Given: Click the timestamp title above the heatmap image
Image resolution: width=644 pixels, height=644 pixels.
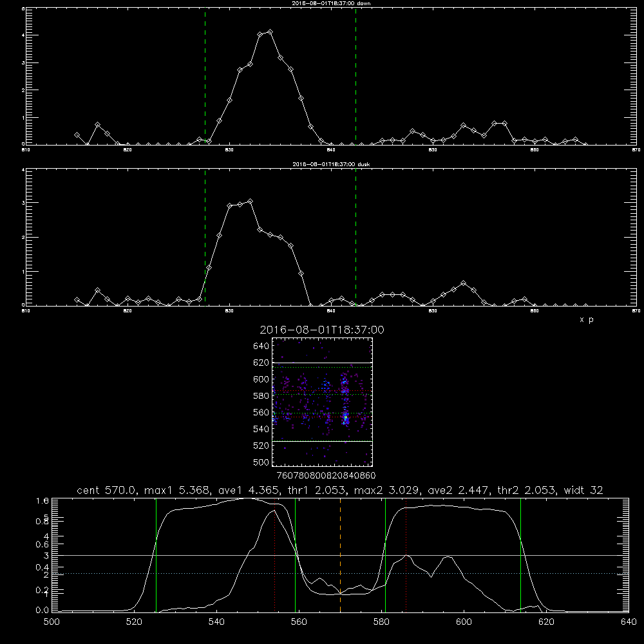Looking at the screenshot, I should point(322,330).
